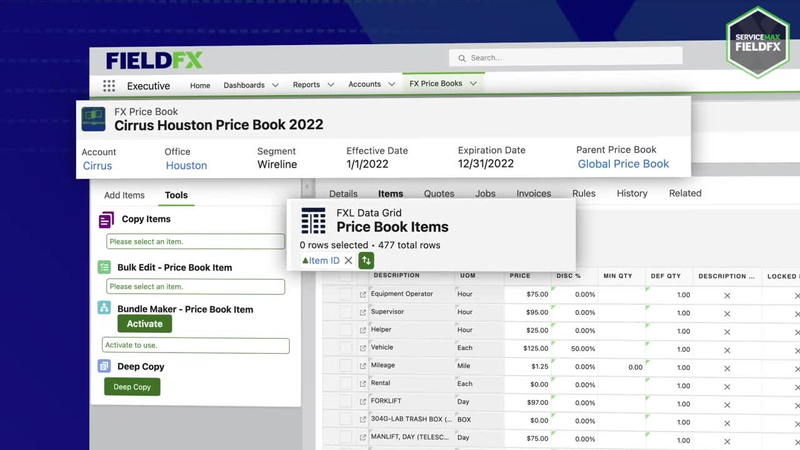
Task: Click the Activate button
Action: [x=144, y=324]
